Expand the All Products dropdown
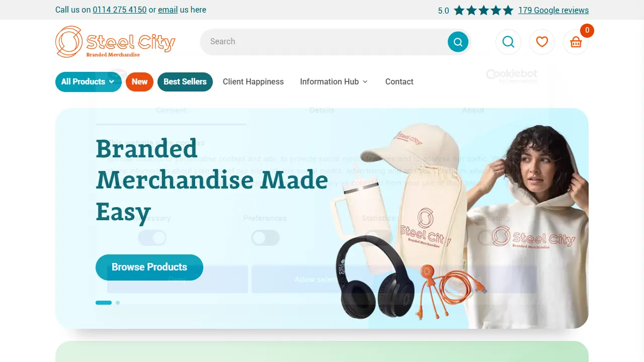 tap(89, 82)
